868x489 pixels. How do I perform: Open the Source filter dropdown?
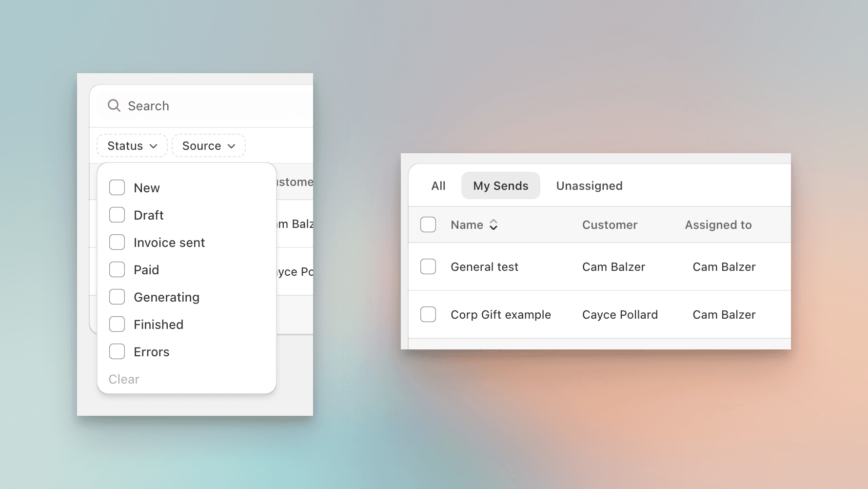coord(208,145)
